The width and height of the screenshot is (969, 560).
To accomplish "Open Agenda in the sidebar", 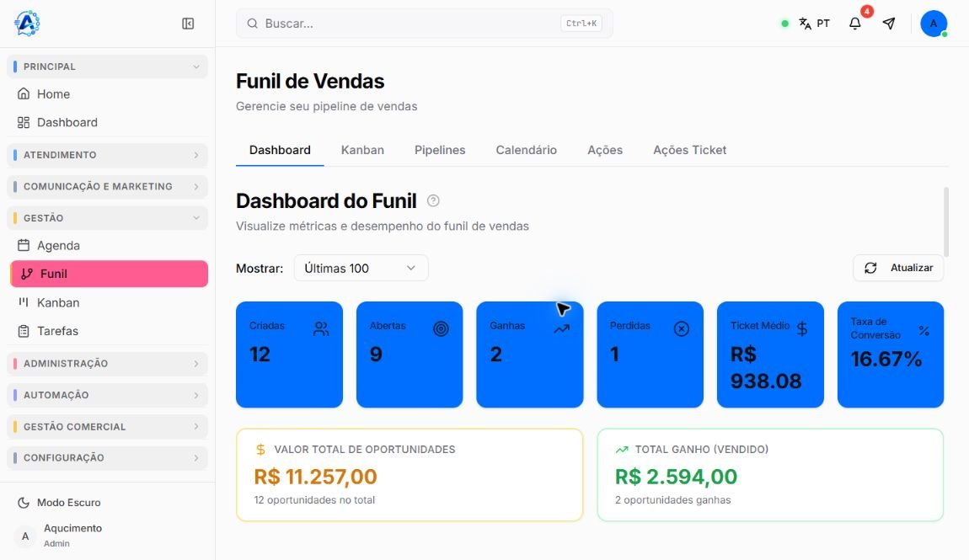I will 109,245.
